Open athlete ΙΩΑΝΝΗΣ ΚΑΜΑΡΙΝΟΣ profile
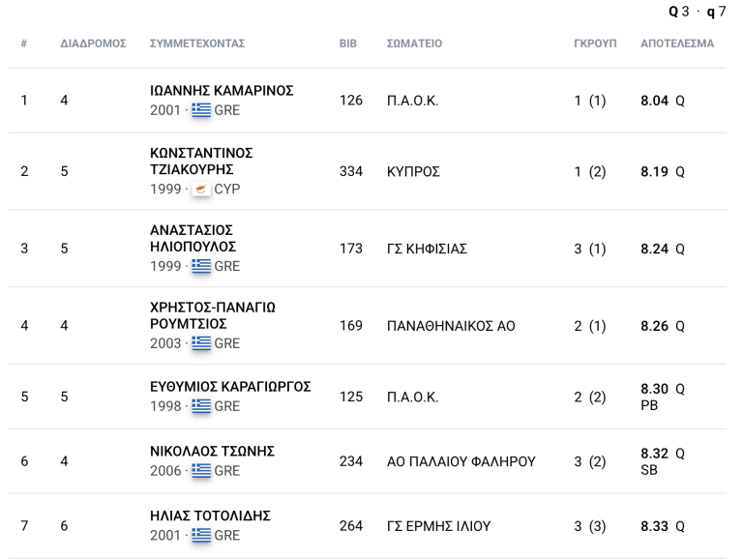 click(222, 91)
